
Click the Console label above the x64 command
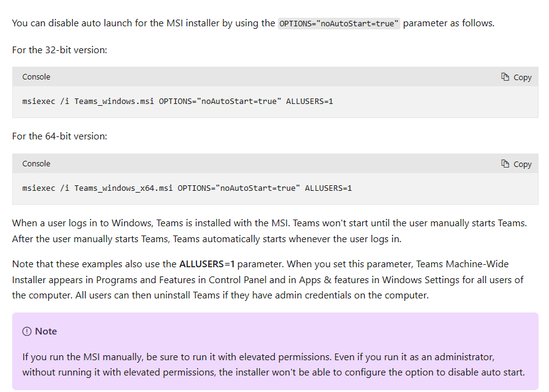[x=36, y=164]
